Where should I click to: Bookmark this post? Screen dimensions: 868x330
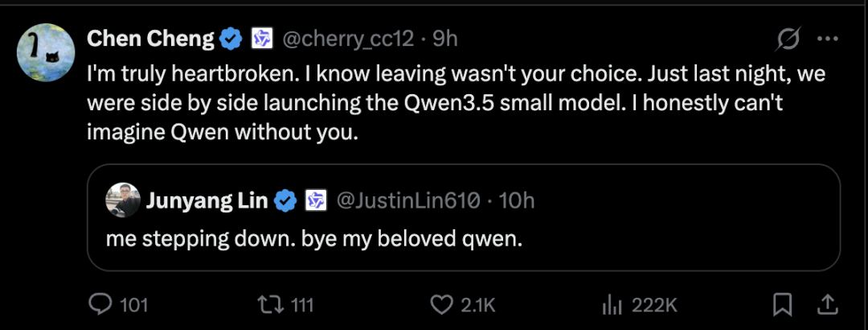click(x=783, y=304)
